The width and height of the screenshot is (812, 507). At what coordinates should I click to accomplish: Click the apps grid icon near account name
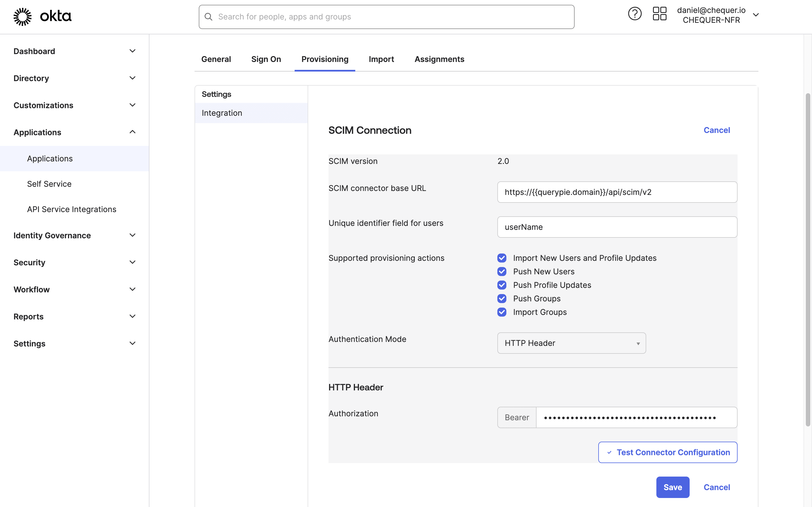coord(659,14)
